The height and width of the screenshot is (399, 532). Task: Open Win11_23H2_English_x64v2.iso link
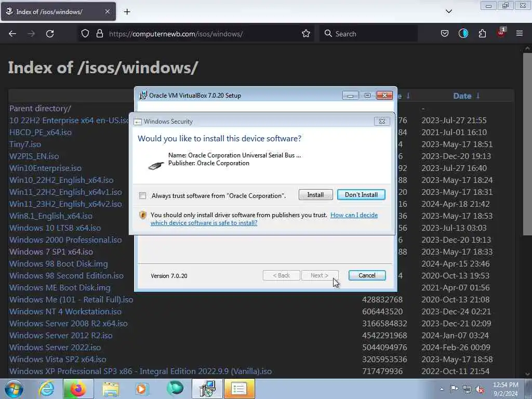click(x=65, y=204)
